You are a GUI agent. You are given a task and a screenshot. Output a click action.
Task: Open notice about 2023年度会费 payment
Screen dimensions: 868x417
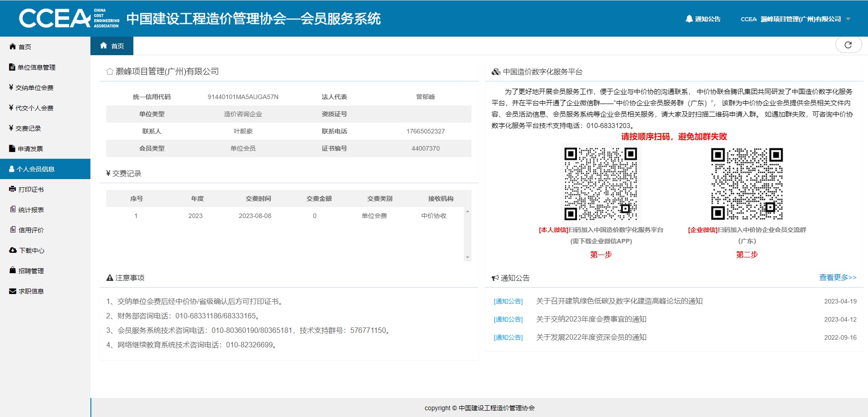(591, 319)
